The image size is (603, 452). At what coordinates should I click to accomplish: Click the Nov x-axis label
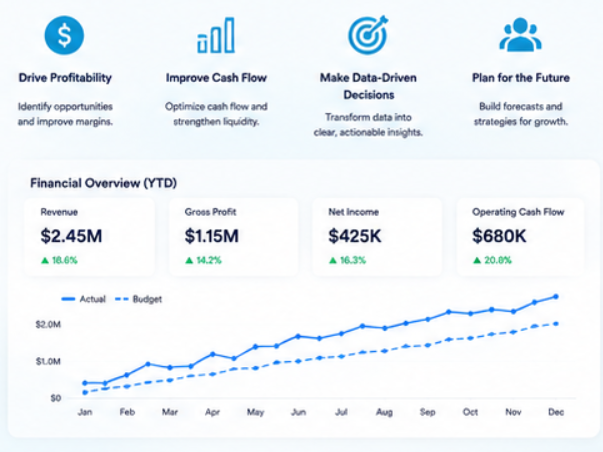(513, 412)
